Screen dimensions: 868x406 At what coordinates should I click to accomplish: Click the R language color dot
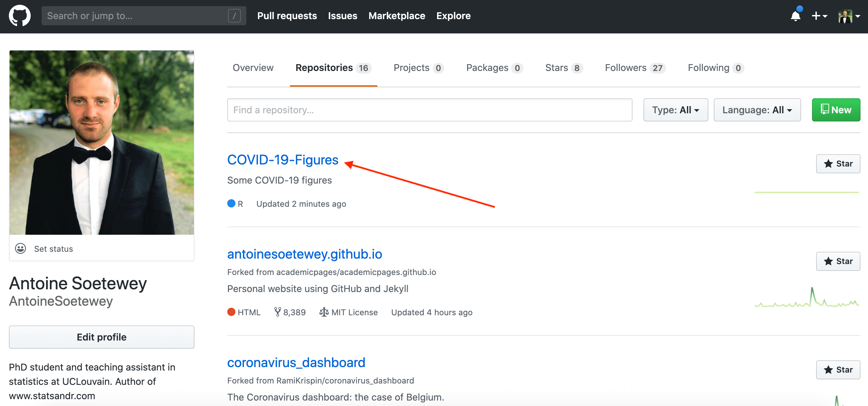[231, 203]
